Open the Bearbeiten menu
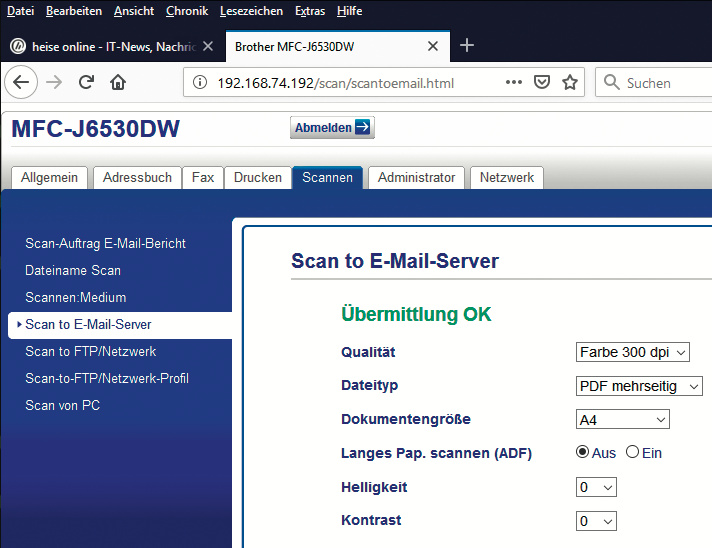 pos(74,11)
